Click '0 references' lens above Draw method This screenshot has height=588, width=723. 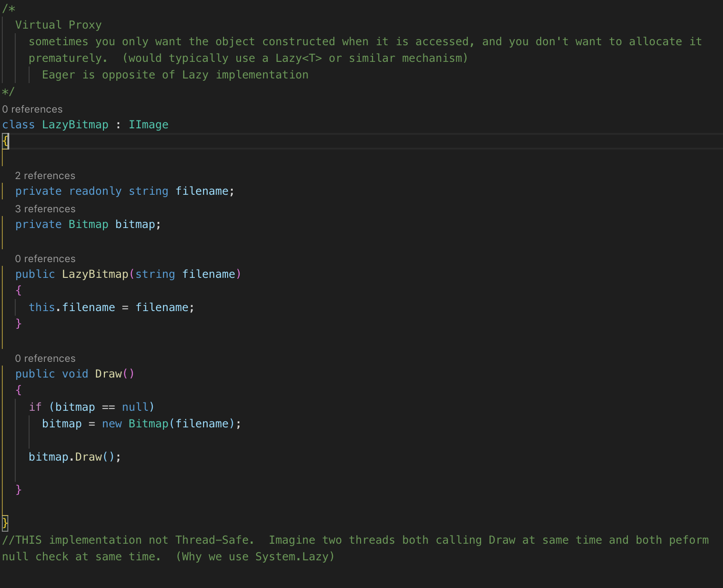pyautogui.click(x=45, y=359)
